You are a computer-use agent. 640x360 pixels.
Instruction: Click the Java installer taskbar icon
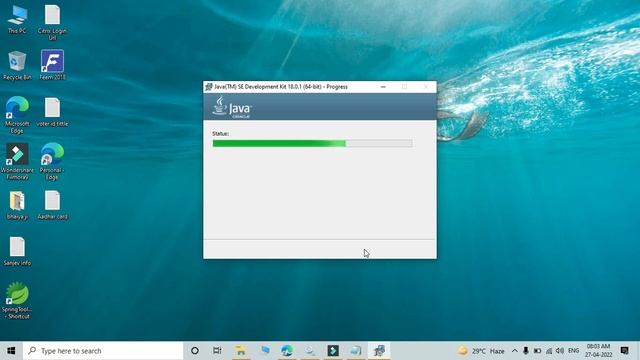pyautogui.click(x=379, y=351)
